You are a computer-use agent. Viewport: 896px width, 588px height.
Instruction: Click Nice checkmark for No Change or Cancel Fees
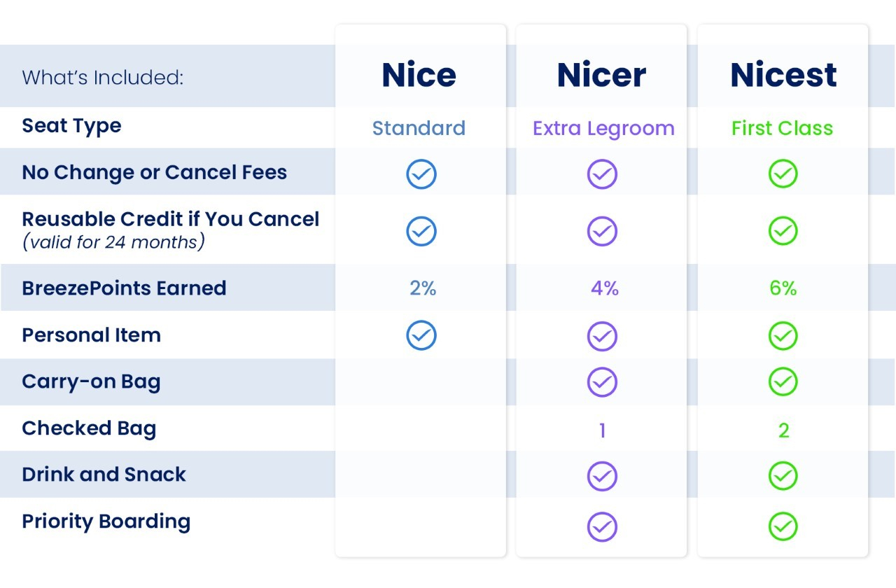tap(421, 174)
